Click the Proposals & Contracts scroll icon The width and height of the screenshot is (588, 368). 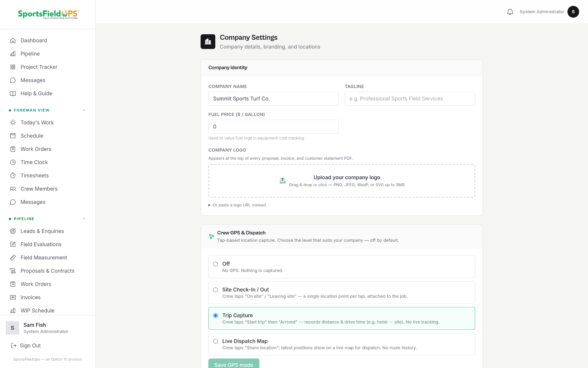click(13, 271)
